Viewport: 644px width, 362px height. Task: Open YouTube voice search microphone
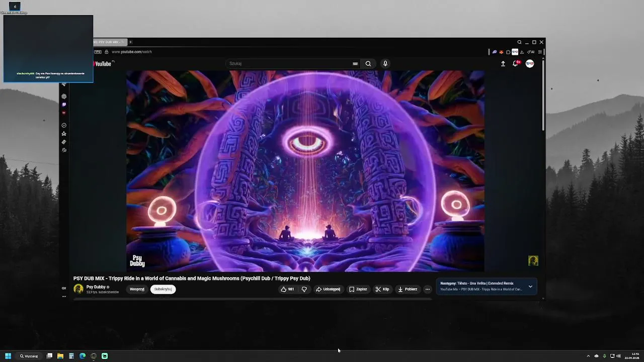point(385,63)
